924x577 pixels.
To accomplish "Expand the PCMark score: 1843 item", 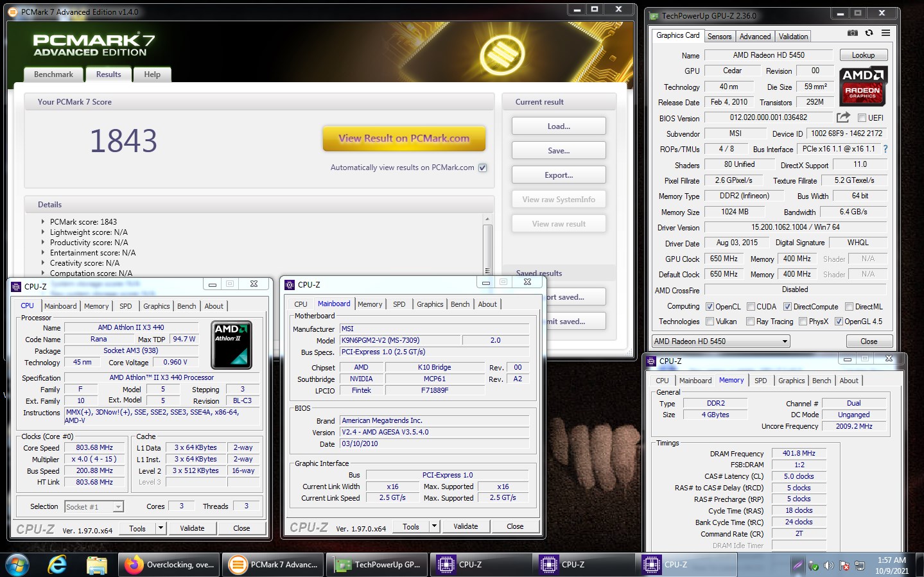I will (x=43, y=222).
